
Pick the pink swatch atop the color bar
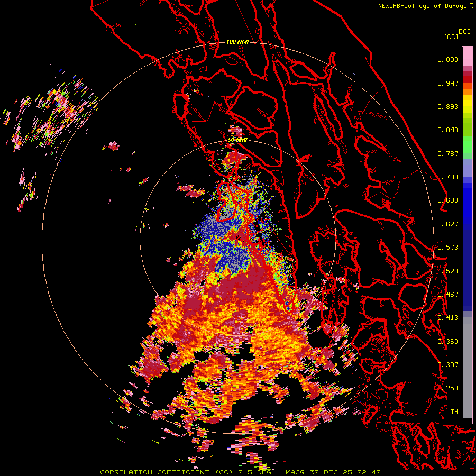coord(467,56)
